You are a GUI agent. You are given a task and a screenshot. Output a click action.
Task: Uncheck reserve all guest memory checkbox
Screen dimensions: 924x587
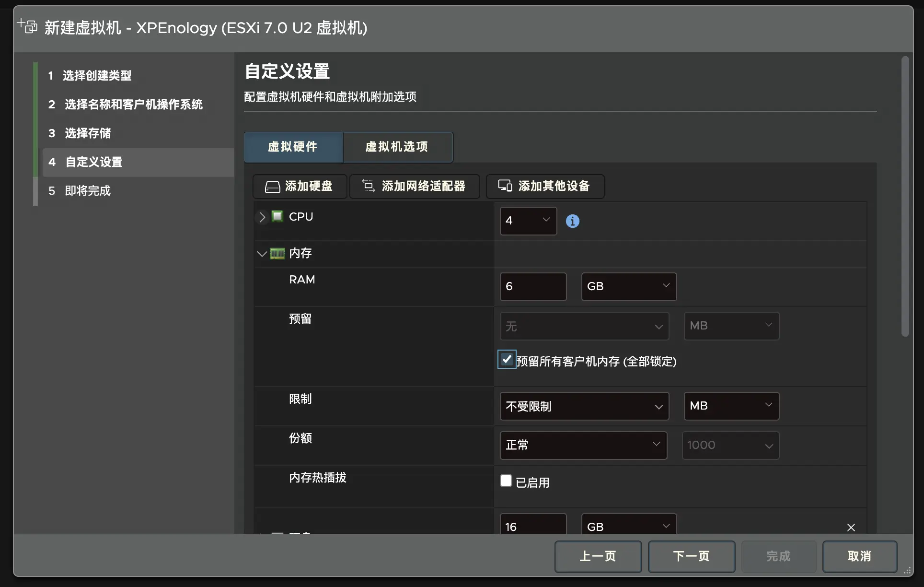(507, 359)
